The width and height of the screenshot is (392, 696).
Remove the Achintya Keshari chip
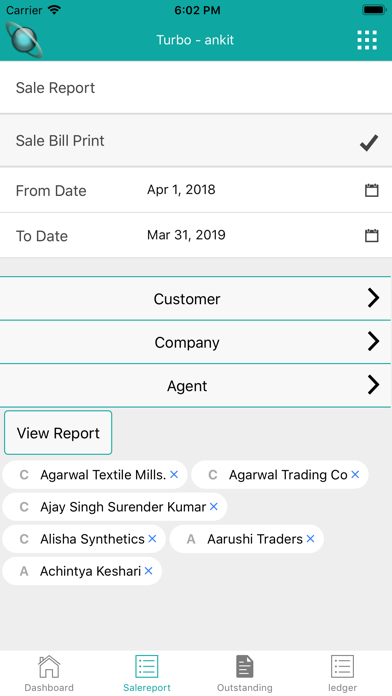tap(148, 570)
